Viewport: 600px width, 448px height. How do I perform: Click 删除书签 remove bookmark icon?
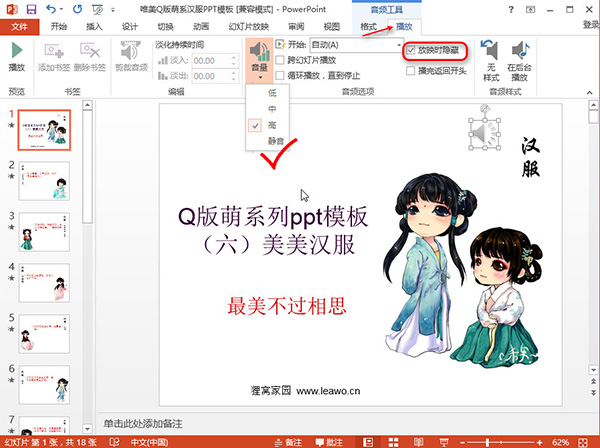pos(90,57)
